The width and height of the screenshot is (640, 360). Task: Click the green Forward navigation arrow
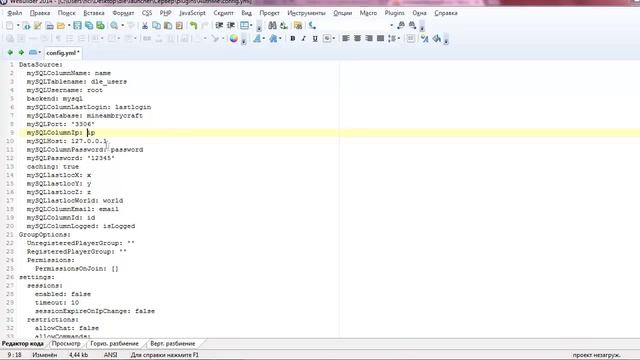[21, 53]
